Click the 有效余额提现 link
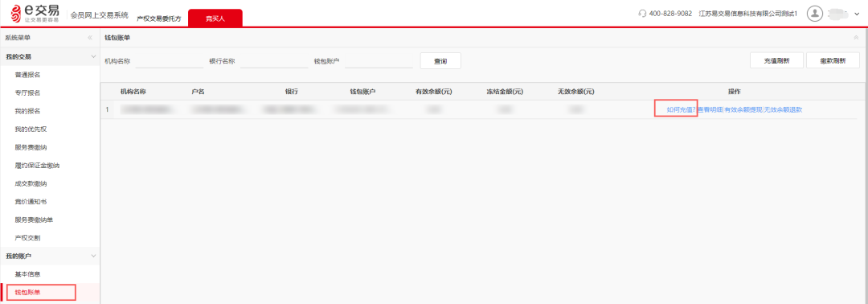868x304 pixels. pyautogui.click(x=743, y=109)
